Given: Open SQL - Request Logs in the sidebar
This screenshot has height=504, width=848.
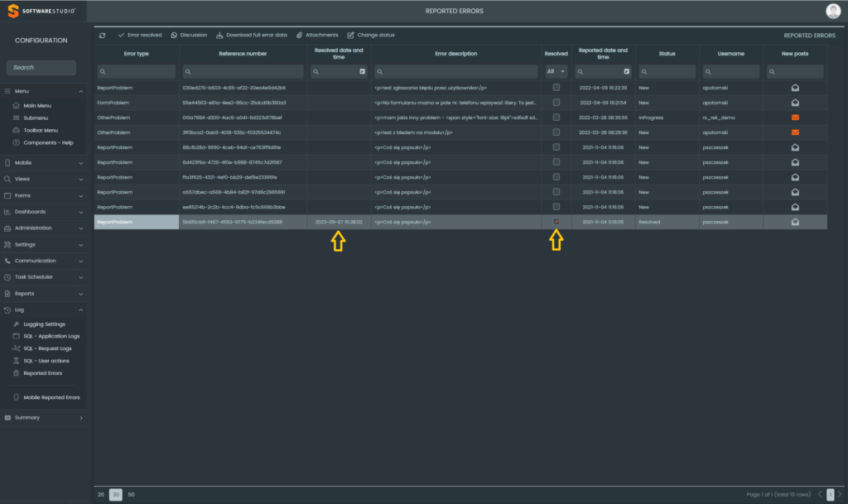Looking at the screenshot, I should [47, 348].
